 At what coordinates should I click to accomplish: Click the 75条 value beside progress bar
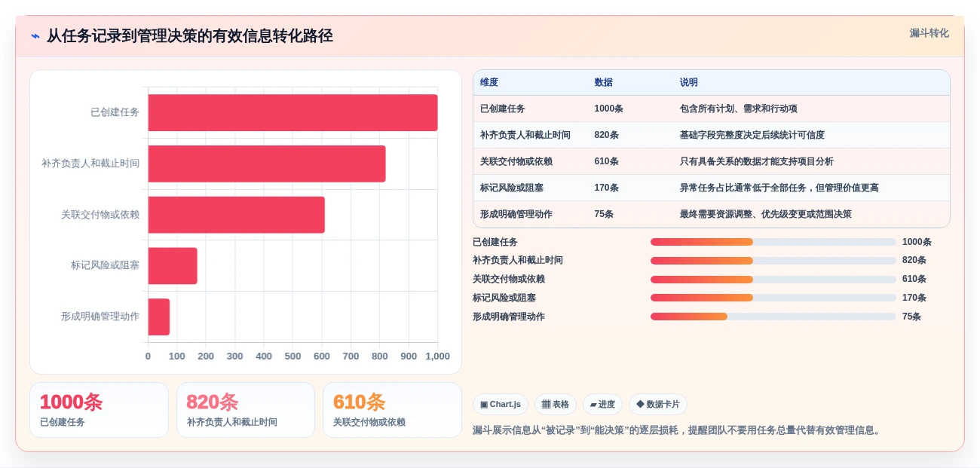pos(911,317)
